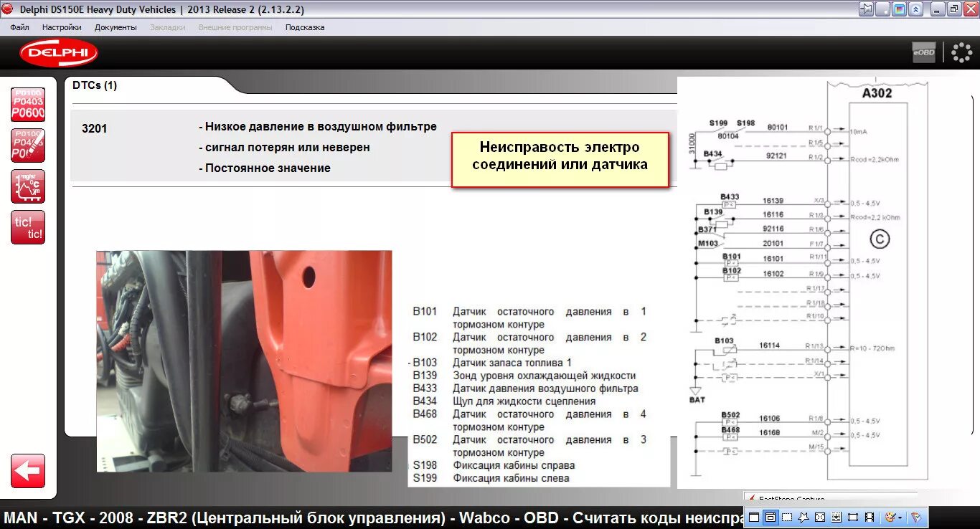Image resolution: width=980 pixels, height=529 pixels.
Task: Expand FastStone output dropdown arrow
Action: point(900,517)
